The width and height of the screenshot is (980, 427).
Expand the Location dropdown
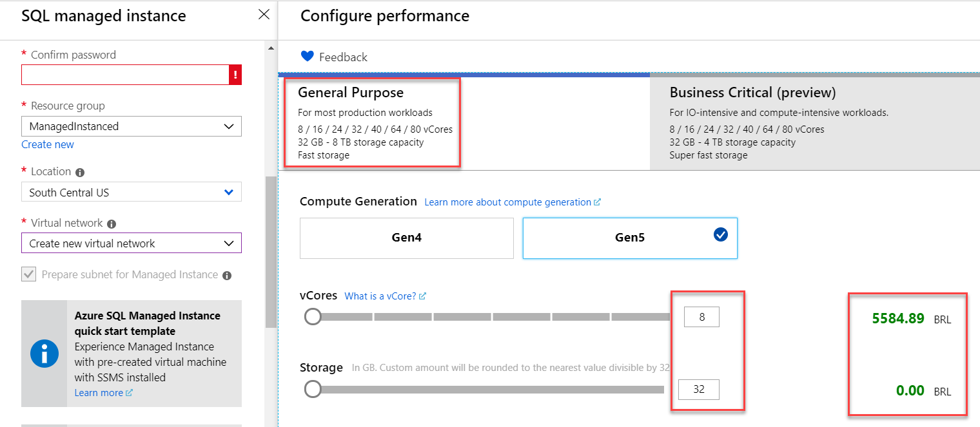click(132, 192)
